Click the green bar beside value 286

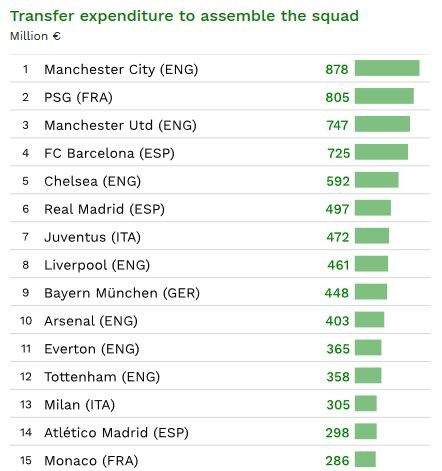365,459
